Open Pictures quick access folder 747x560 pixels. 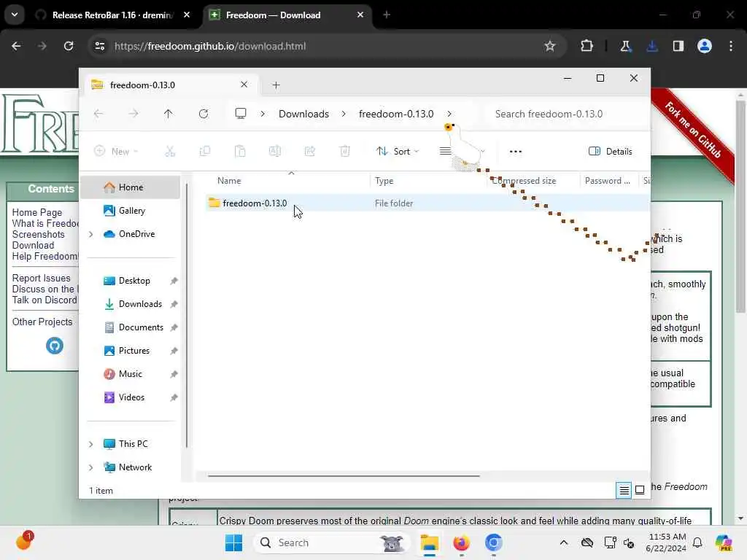tap(134, 351)
